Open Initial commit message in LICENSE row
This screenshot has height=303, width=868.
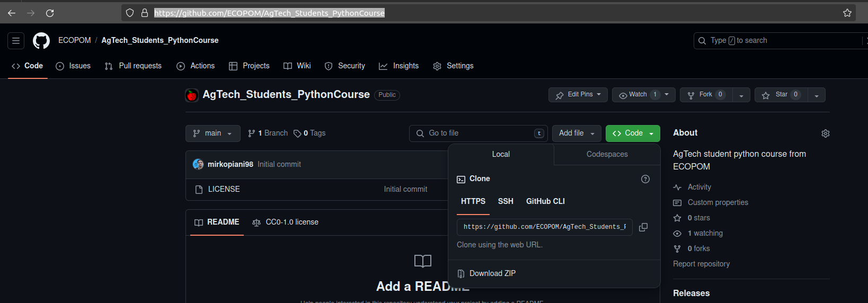405,189
